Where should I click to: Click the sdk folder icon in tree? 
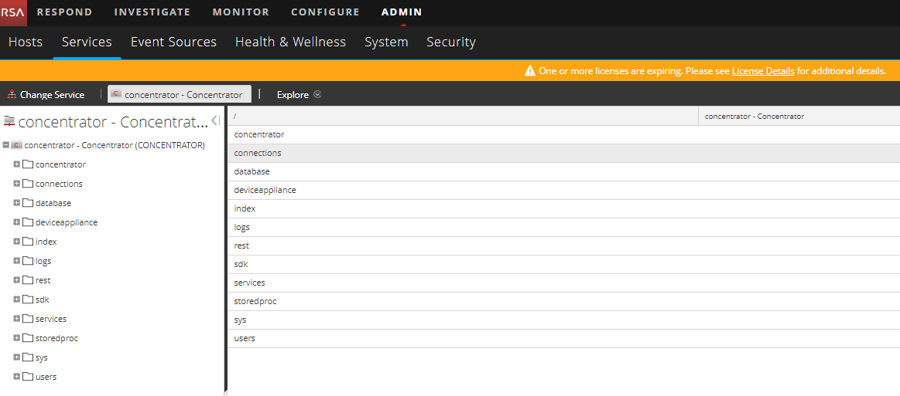[x=28, y=300]
